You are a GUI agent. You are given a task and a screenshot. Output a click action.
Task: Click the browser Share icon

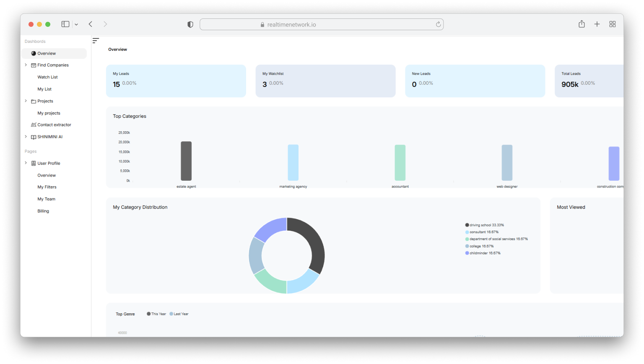click(x=582, y=24)
